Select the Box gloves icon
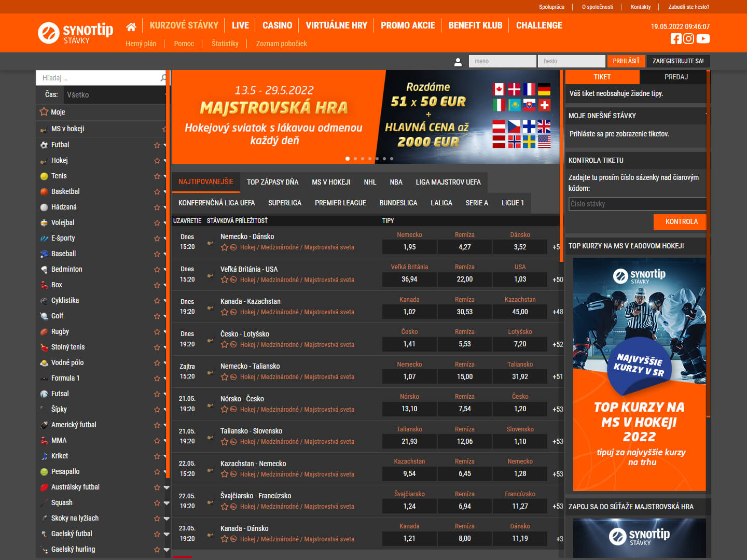Image resolution: width=747 pixels, height=560 pixels. (44, 285)
